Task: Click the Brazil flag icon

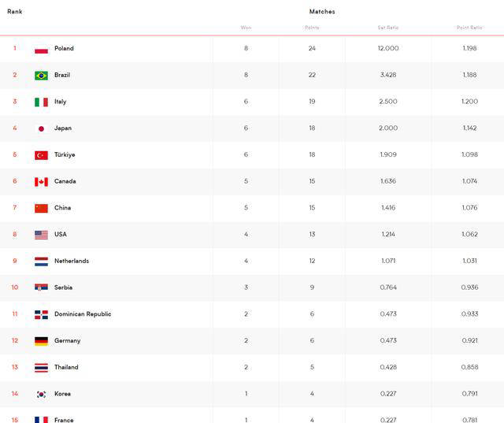Action: [41, 75]
